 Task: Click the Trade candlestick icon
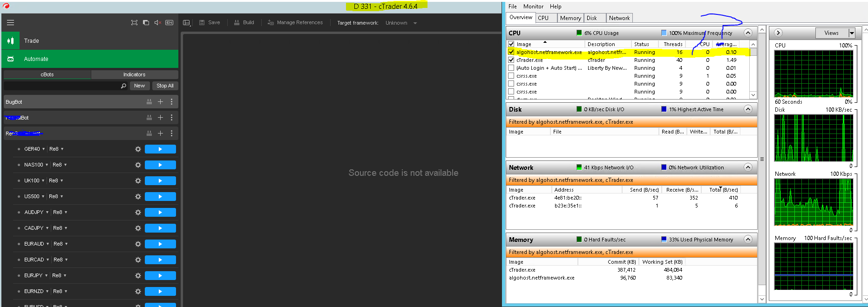11,41
